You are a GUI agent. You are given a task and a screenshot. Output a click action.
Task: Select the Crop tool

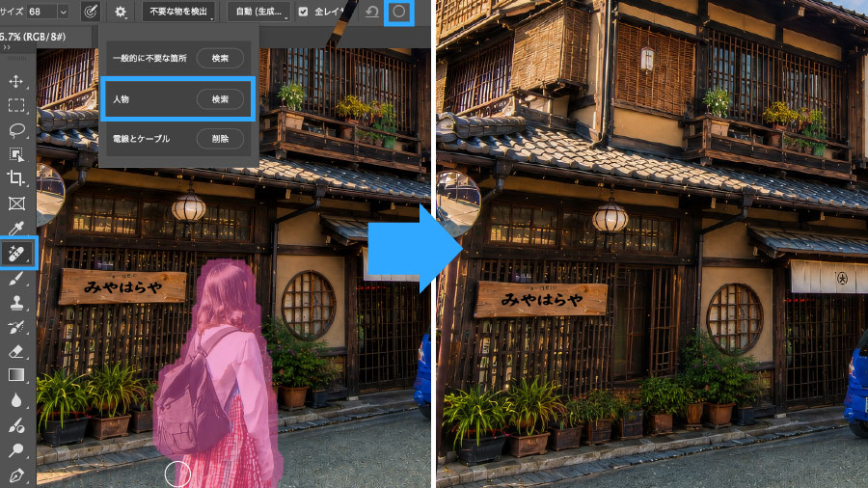16,178
